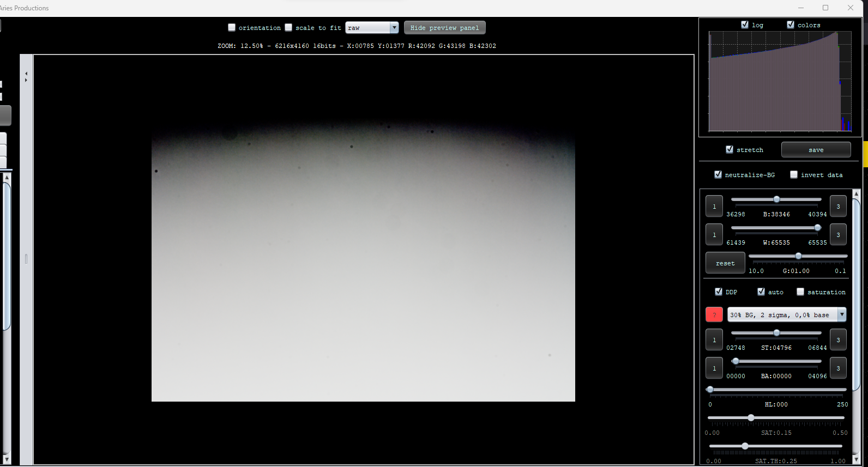The image size is (868, 467).
Task: Click the 1 button beside the BA:00000 slider
Action: (x=714, y=368)
